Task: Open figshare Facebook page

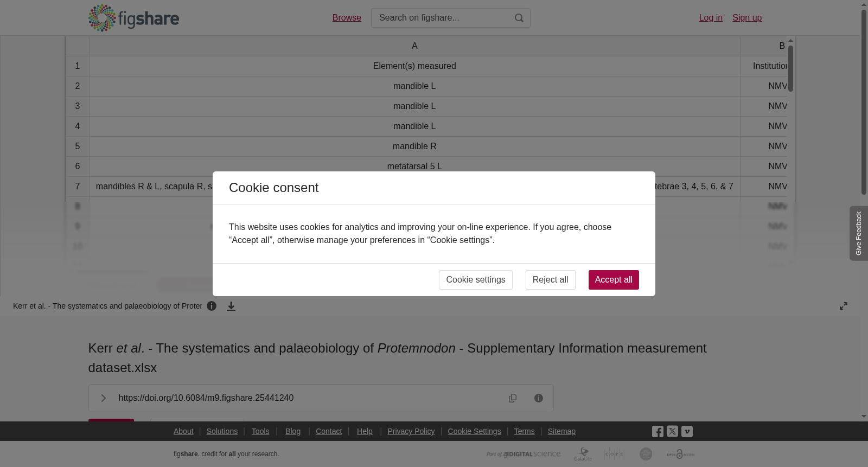Action: tap(658, 432)
